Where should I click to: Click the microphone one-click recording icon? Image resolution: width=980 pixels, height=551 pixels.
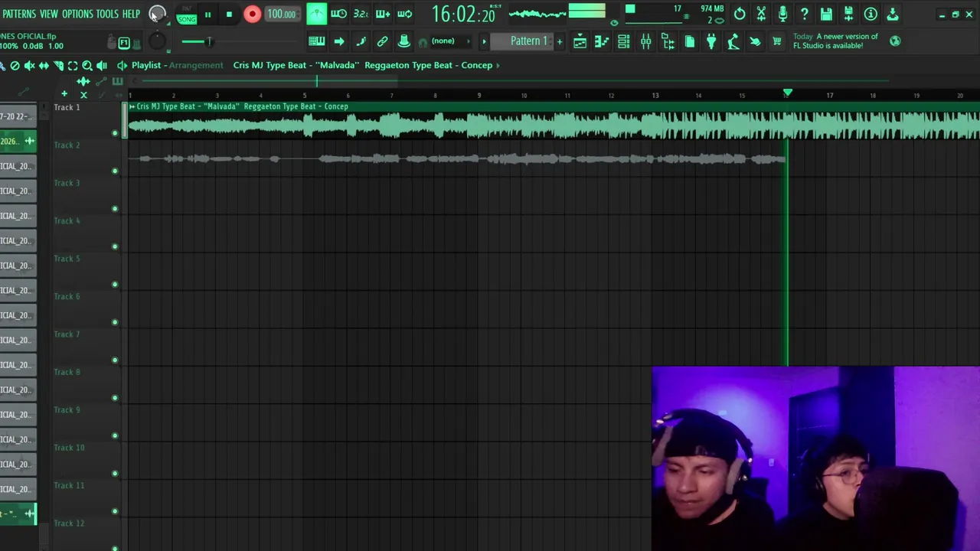point(782,14)
